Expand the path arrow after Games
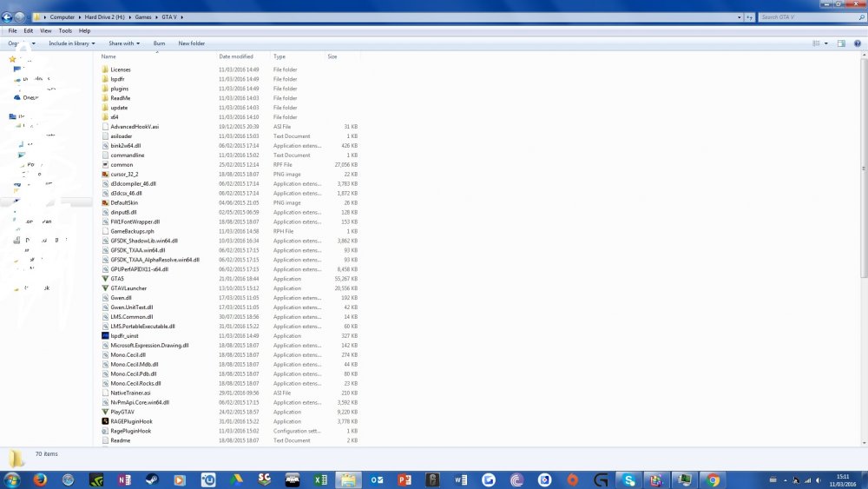This screenshot has height=489, width=868. point(156,17)
